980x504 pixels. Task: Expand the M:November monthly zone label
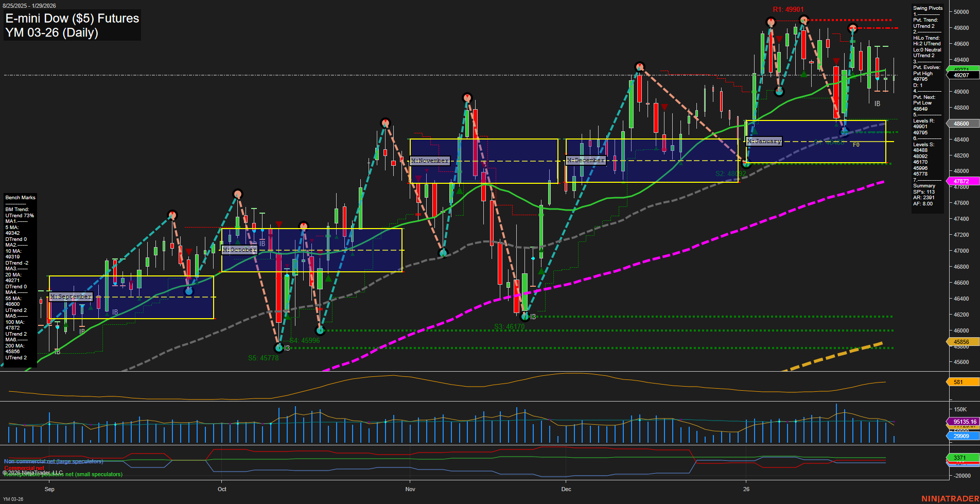[x=430, y=161]
